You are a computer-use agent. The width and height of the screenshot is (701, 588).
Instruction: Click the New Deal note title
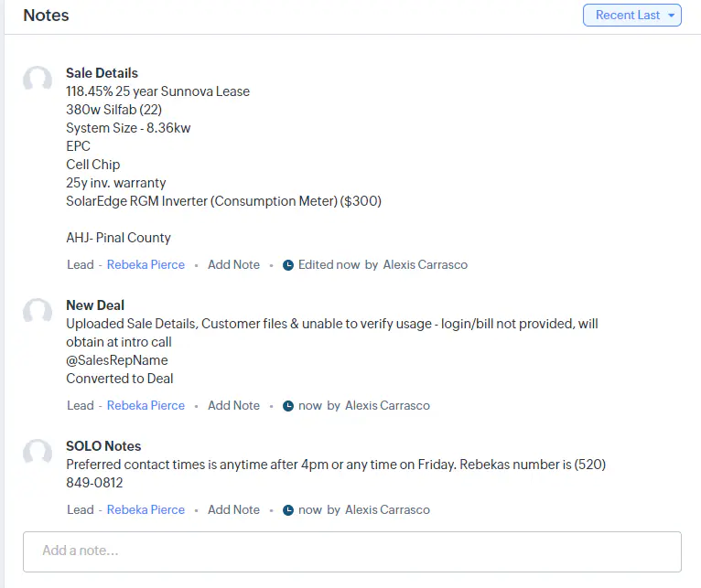click(x=95, y=305)
